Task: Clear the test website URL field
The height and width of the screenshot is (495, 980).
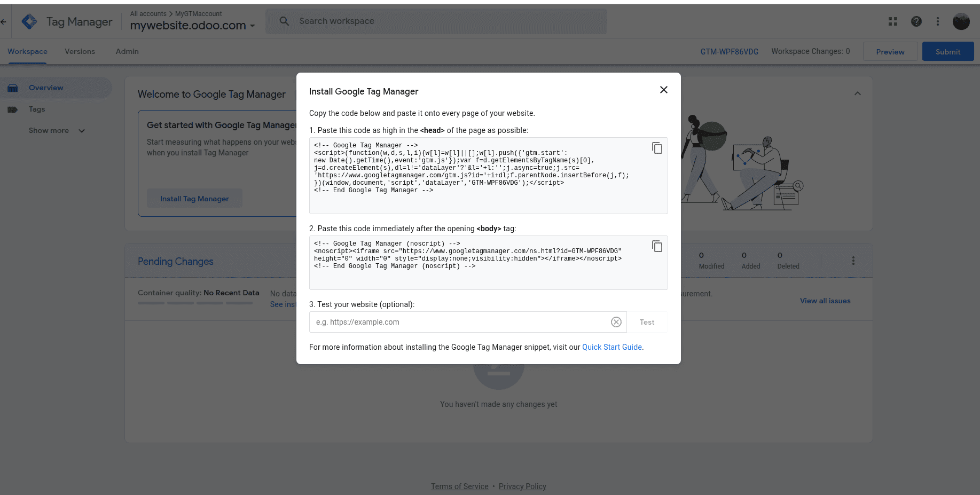Action: tap(616, 322)
